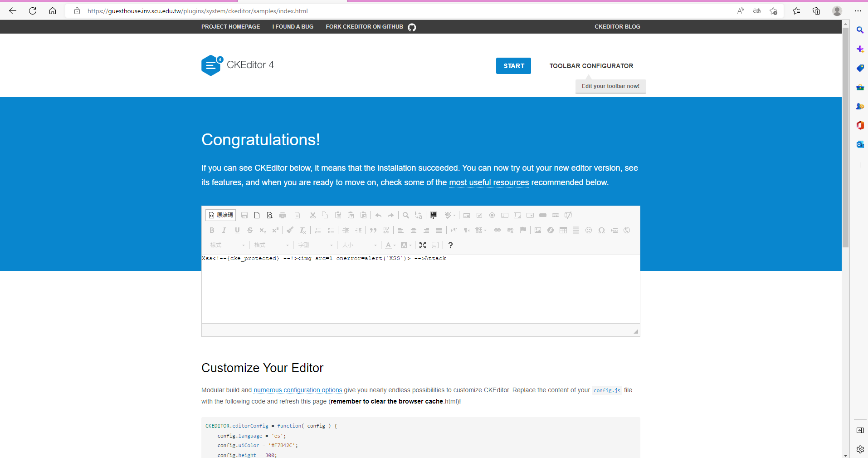Open the 樣式 styles dropdown
The image size is (868, 458).
coord(227,245)
